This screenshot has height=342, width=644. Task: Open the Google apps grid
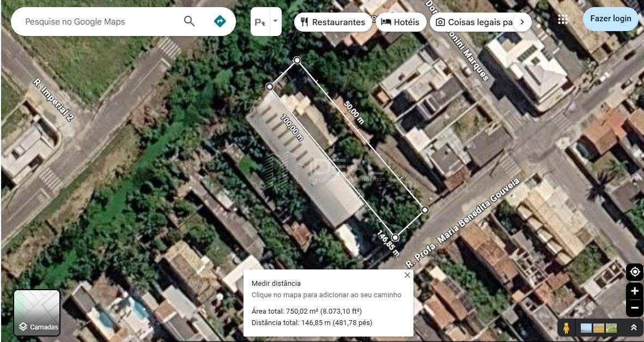[x=563, y=19]
